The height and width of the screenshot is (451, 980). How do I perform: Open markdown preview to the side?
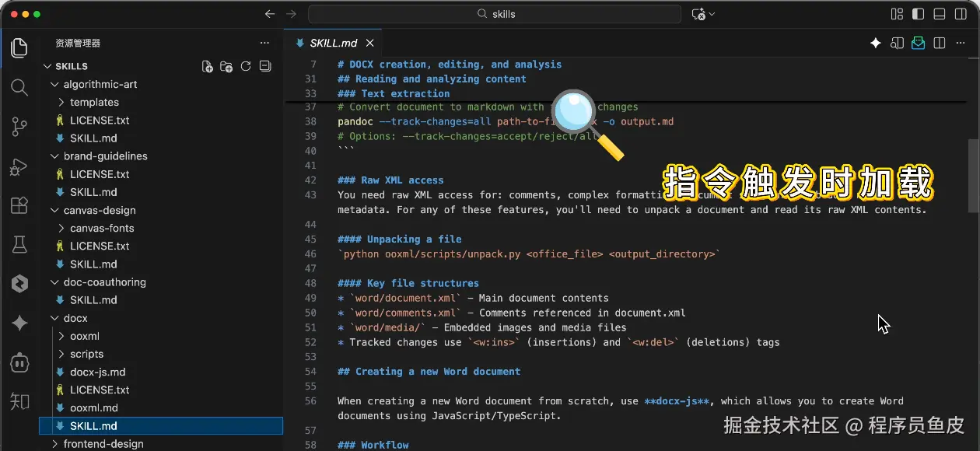pos(898,44)
